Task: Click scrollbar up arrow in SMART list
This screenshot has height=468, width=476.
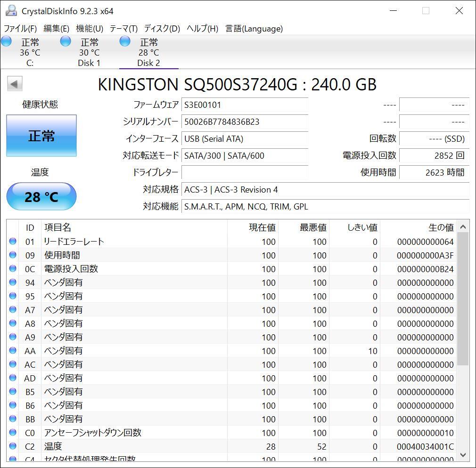Action: [463, 226]
